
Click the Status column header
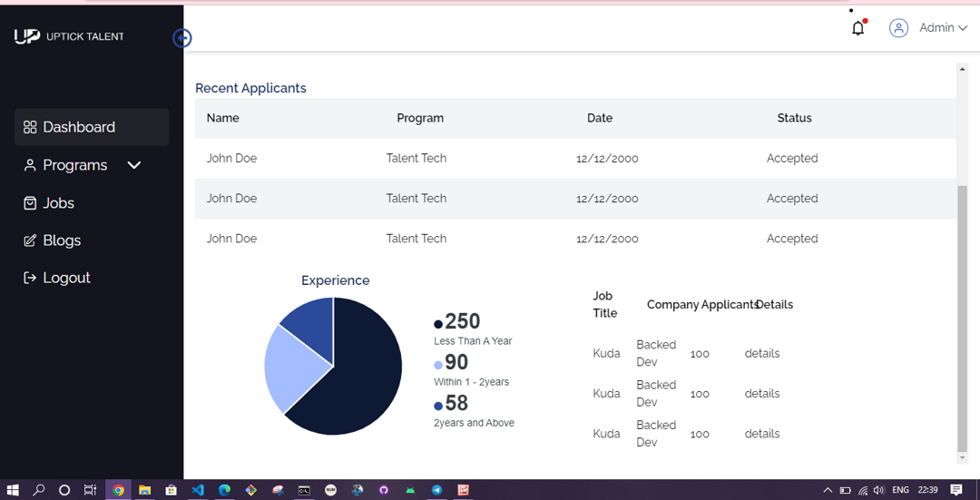(794, 118)
